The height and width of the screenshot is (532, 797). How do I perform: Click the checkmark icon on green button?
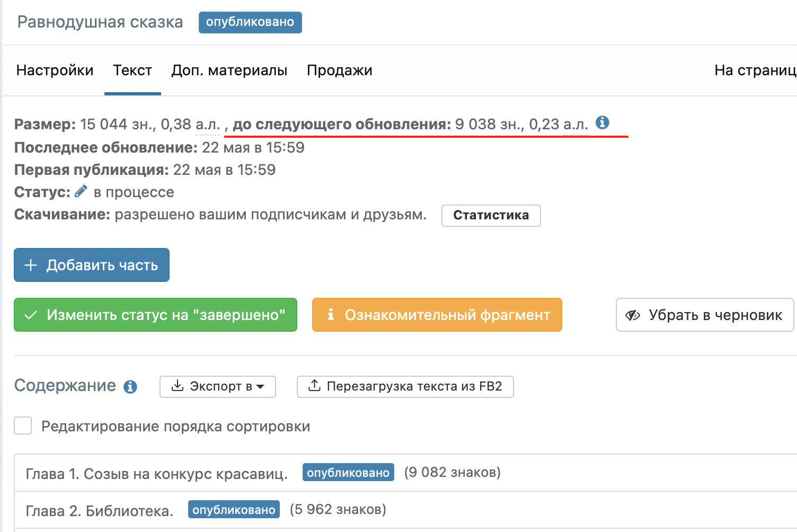click(31, 315)
